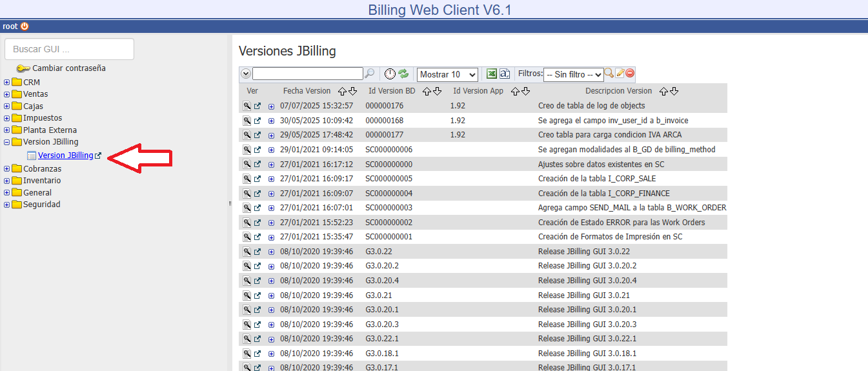Sort Descripcion Version descending with the down arrow

coord(674,92)
